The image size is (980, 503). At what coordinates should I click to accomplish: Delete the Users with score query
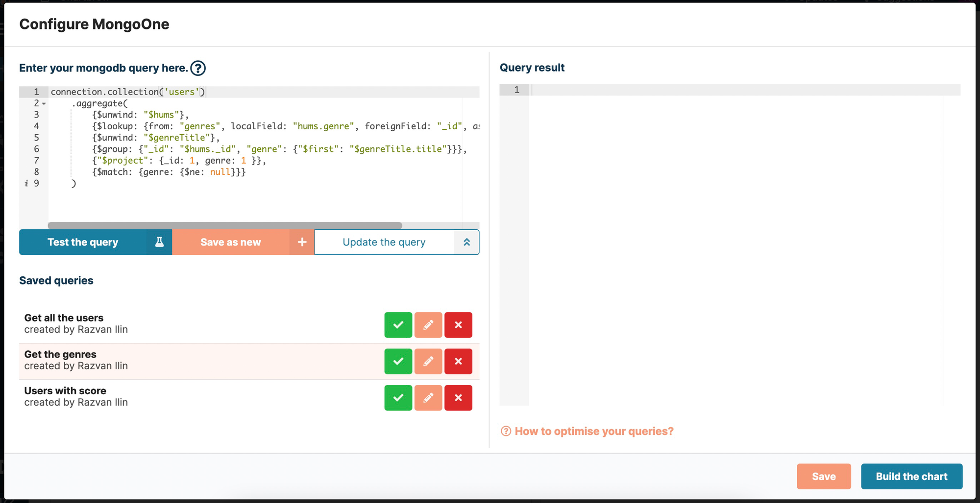[x=458, y=398]
